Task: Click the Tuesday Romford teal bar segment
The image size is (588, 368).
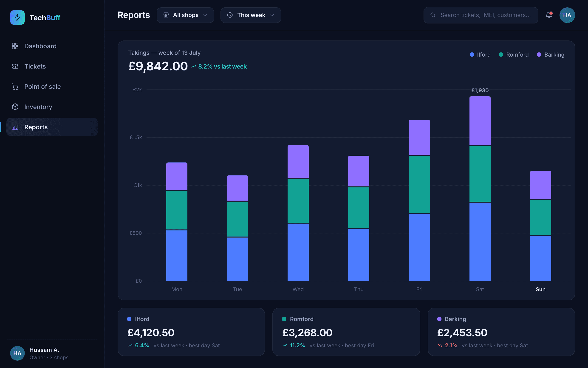Action: [237, 219]
